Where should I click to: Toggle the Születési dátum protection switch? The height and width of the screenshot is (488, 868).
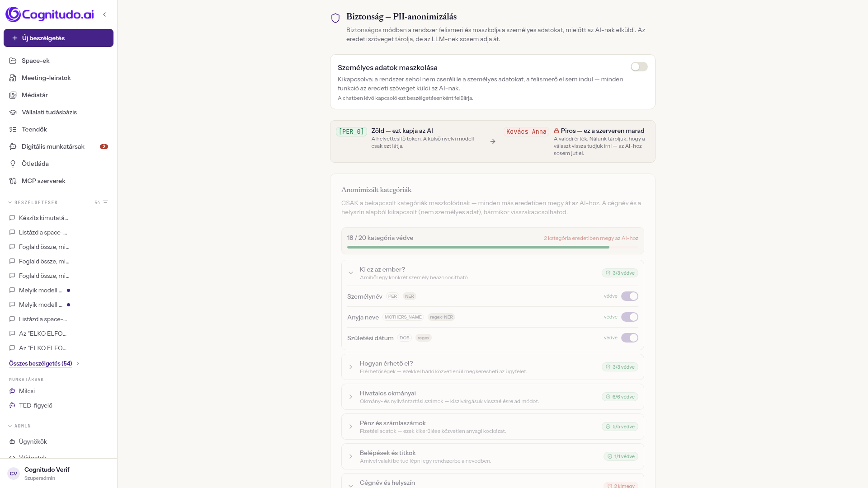[x=629, y=338]
